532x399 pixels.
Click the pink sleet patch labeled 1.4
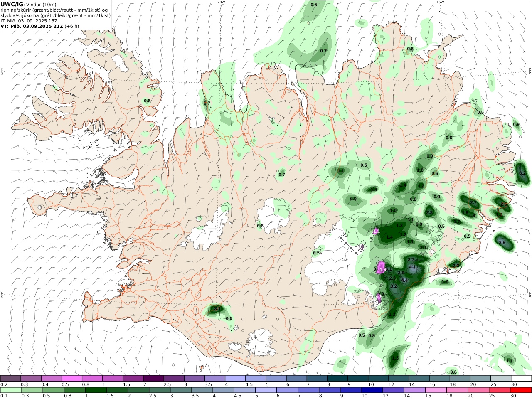pos(382,268)
